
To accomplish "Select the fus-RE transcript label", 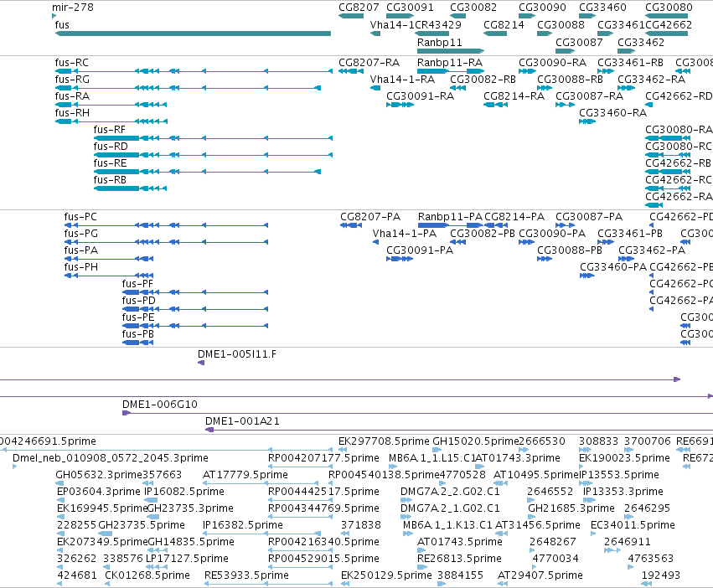I will [x=110, y=163].
